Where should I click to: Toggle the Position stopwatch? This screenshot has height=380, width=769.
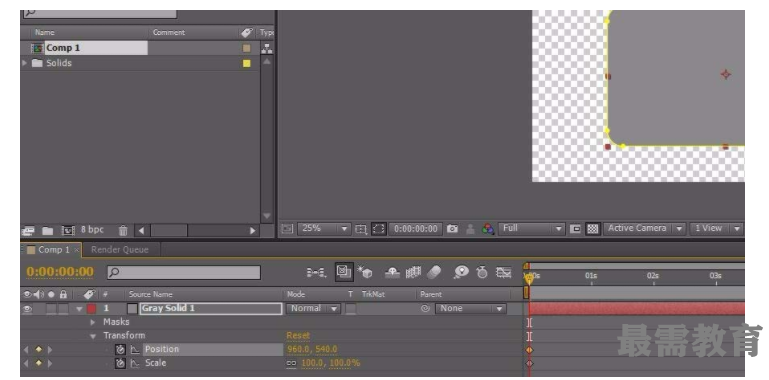point(120,350)
